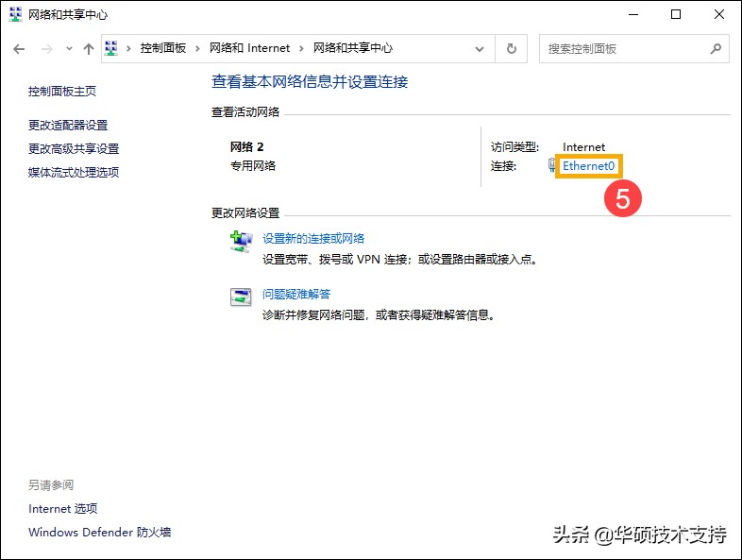Image resolution: width=742 pixels, height=560 pixels.
Task: Click the Back navigation arrow
Action: 19,49
